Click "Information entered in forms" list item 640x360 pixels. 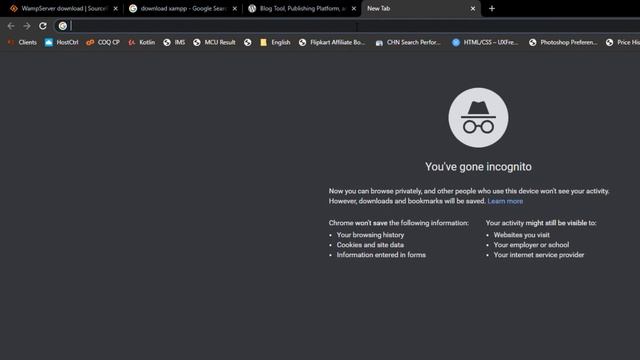coord(381,255)
